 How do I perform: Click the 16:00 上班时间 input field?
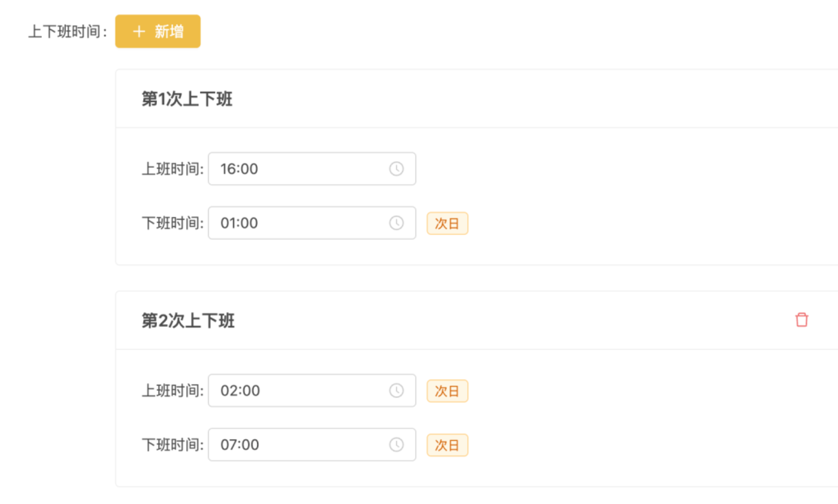click(312, 169)
